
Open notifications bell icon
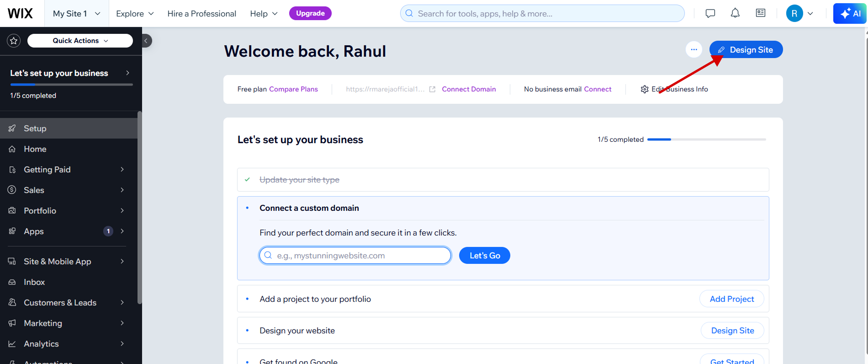pos(735,13)
